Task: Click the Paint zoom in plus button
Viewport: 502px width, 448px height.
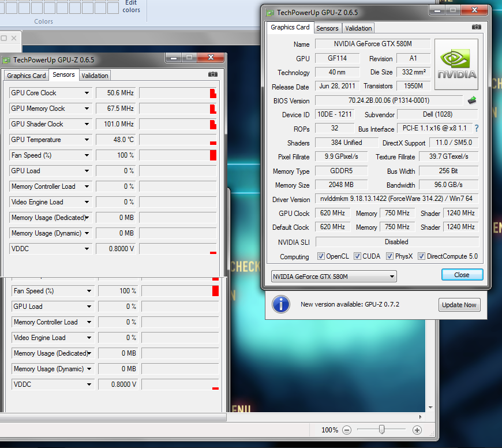Action: click(x=417, y=430)
